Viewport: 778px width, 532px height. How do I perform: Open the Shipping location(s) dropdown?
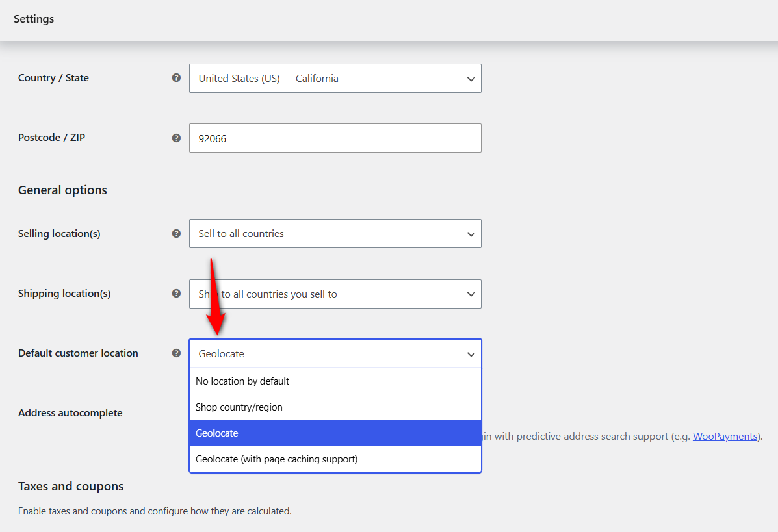tap(335, 294)
